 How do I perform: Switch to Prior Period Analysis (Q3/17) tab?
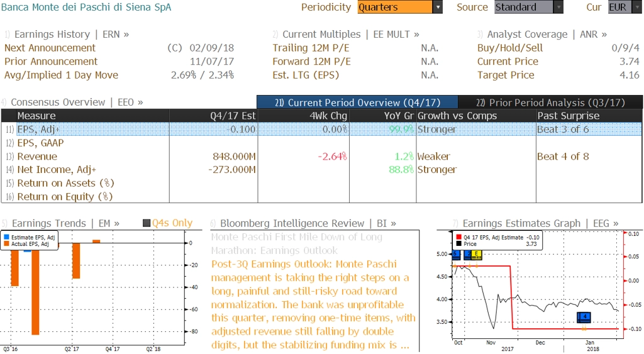pyautogui.click(x=550, y=102)
